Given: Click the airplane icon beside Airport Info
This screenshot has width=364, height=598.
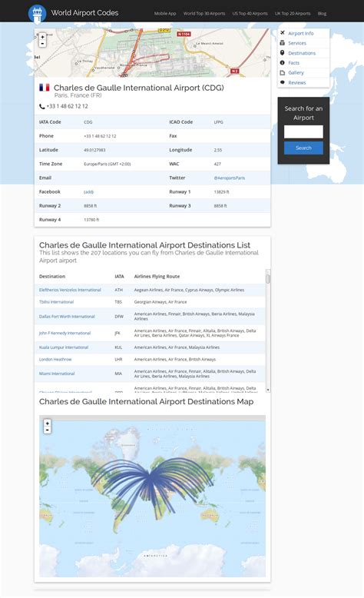Looking at the screenshot, I should pyautogui.click(x=283, y=33).
